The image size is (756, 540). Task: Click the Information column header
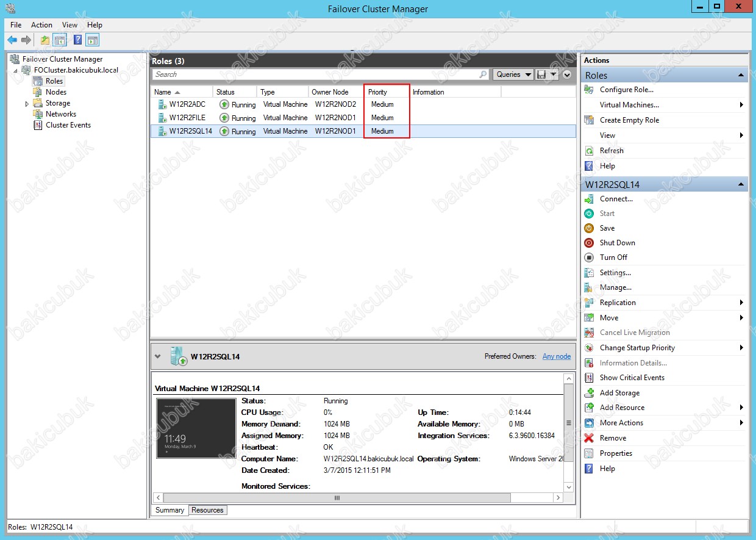(x=455, y=92)
